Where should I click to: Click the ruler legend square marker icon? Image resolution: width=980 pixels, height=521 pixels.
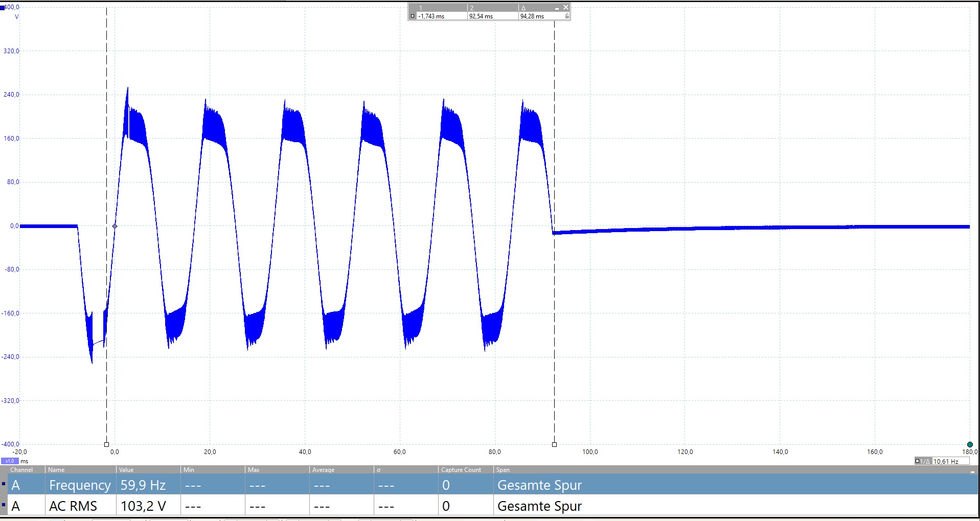pos(413,16)
